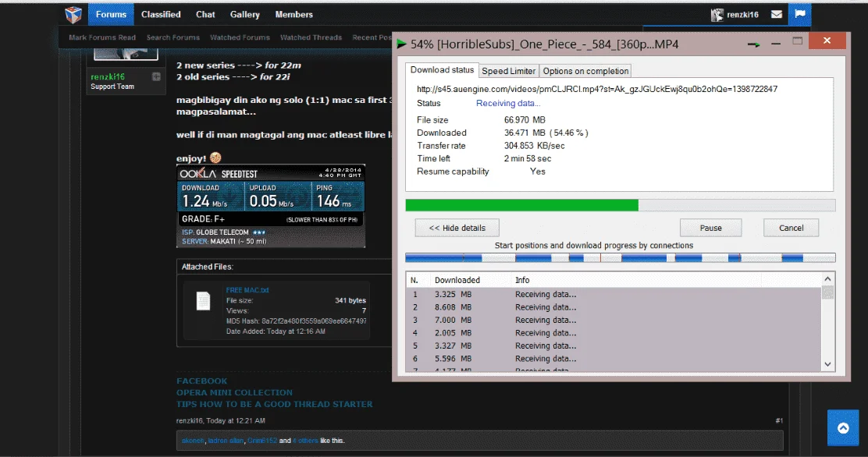This screenshot has height=457, width=868.
Task: Open Watched Threads link
Action: click(x=311, y=37)
